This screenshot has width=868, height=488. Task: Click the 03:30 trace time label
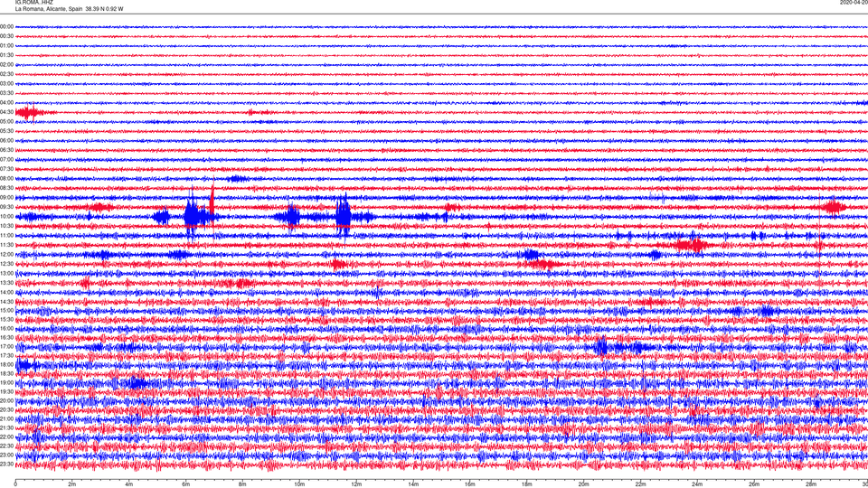click(x=6, y=93)
